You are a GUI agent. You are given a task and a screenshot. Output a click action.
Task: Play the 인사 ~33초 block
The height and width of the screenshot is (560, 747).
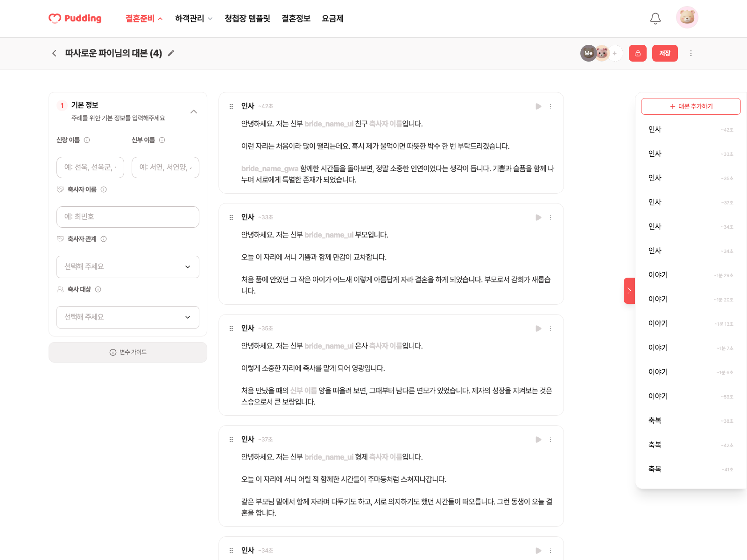click(x=538, y=217)
